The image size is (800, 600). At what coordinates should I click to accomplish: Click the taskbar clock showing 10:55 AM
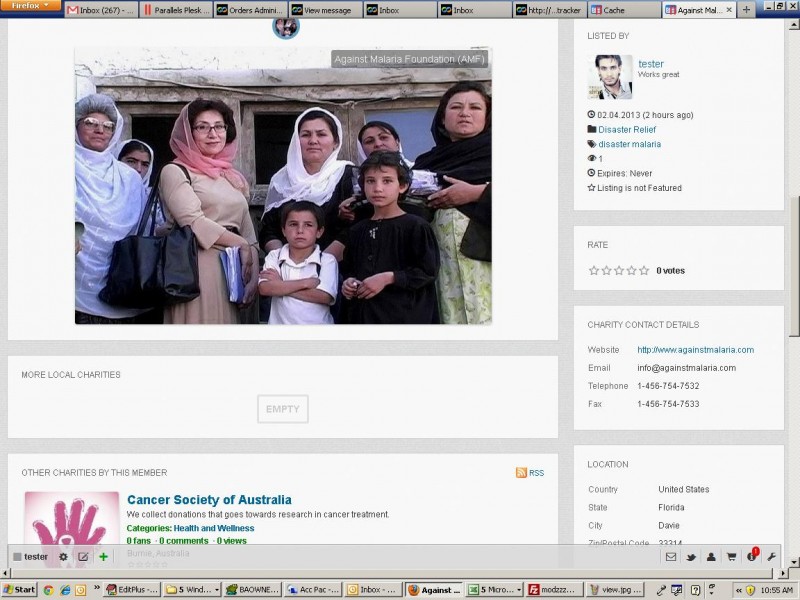click(777, 590)
